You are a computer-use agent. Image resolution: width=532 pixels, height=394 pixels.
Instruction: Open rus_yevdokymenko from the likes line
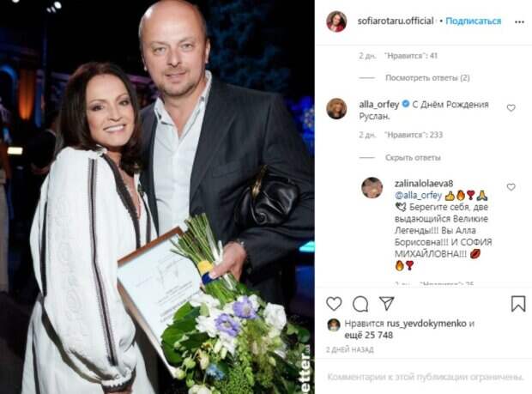pyautogui.click(x=426, y=324)
